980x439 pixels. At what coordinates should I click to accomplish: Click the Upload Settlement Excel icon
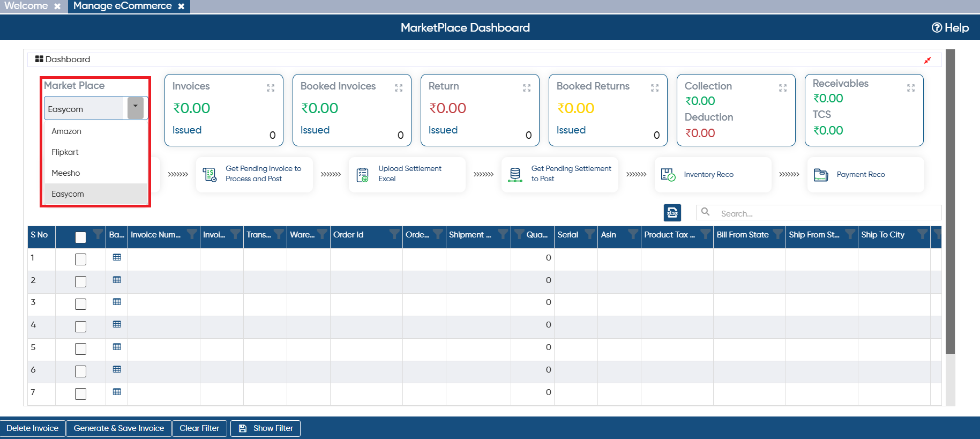363,175
